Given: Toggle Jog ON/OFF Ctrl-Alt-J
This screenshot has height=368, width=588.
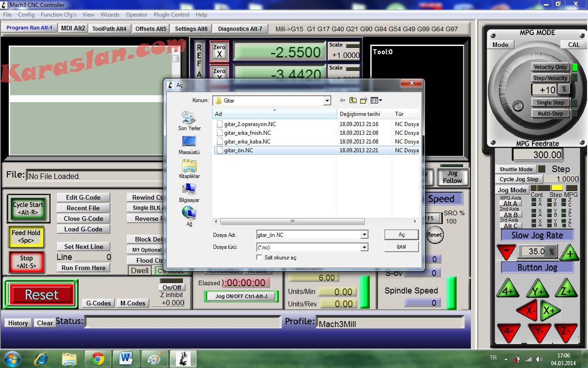Looking at the screenshot, I should [241, 296].
